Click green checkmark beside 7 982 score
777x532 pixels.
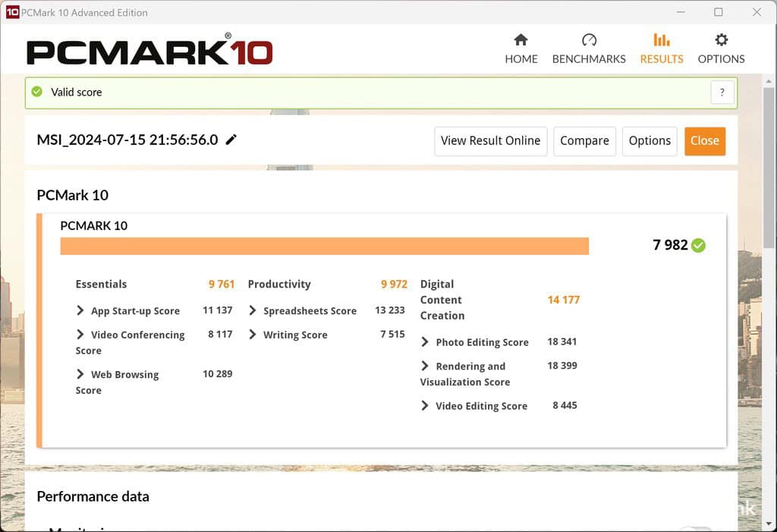698,245
